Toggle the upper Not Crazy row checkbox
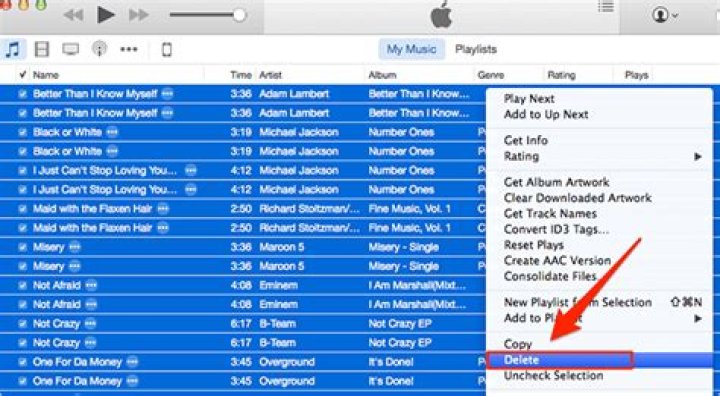Viewport: 720px width, 396px height. tap(22, 324)
